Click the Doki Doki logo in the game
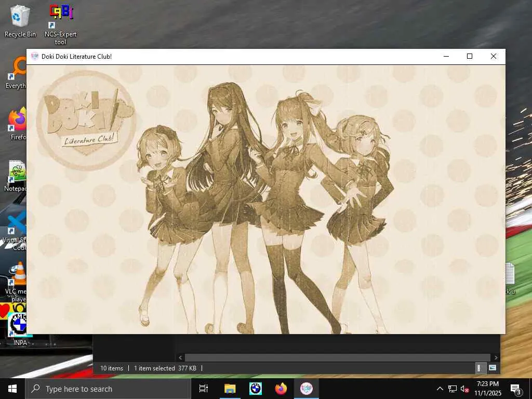The image size is (532, 399). click(x=86, y=120)
